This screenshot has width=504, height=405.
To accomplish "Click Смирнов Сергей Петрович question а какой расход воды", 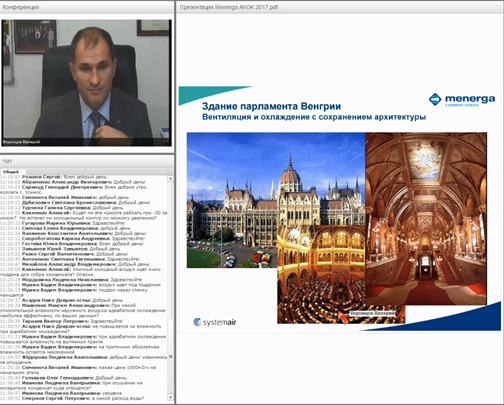I will coord(72,398).
